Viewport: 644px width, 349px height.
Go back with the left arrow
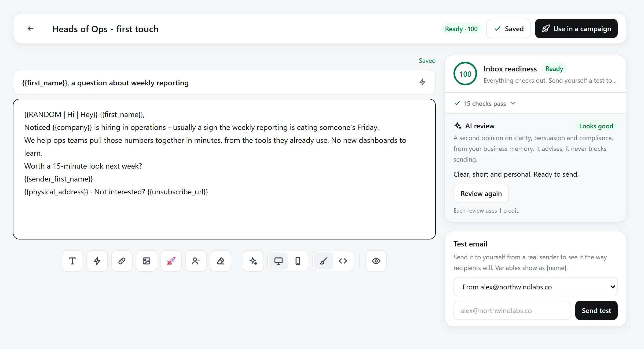(x=31, y=28)
